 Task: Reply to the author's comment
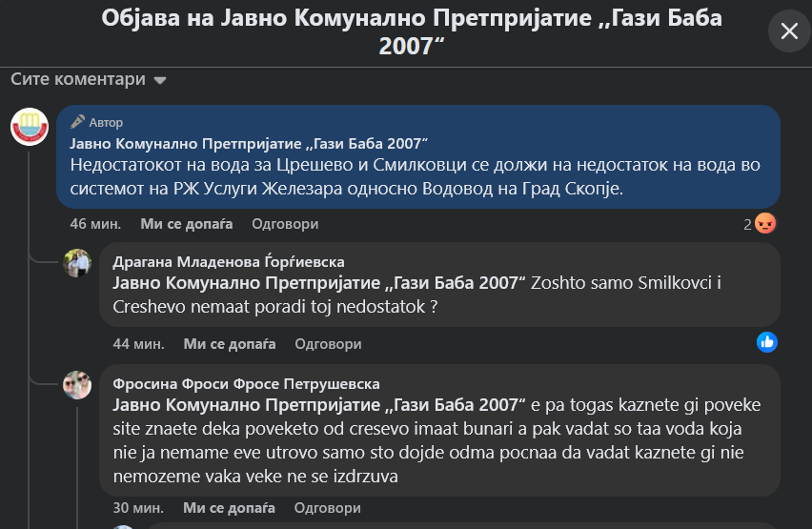[285, 224]
